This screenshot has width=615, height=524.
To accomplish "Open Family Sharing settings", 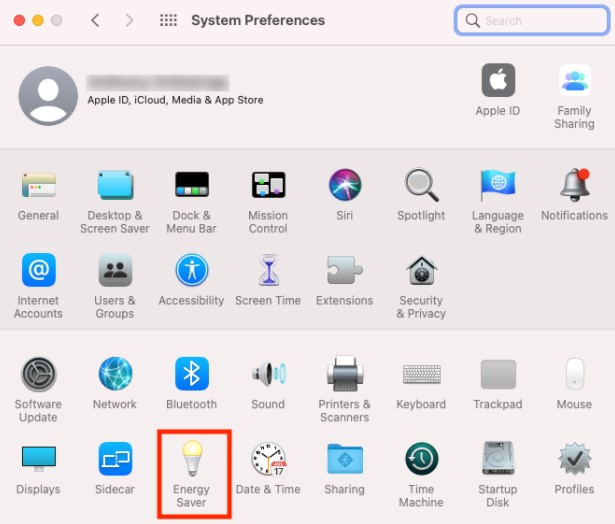I will point(575,80).
